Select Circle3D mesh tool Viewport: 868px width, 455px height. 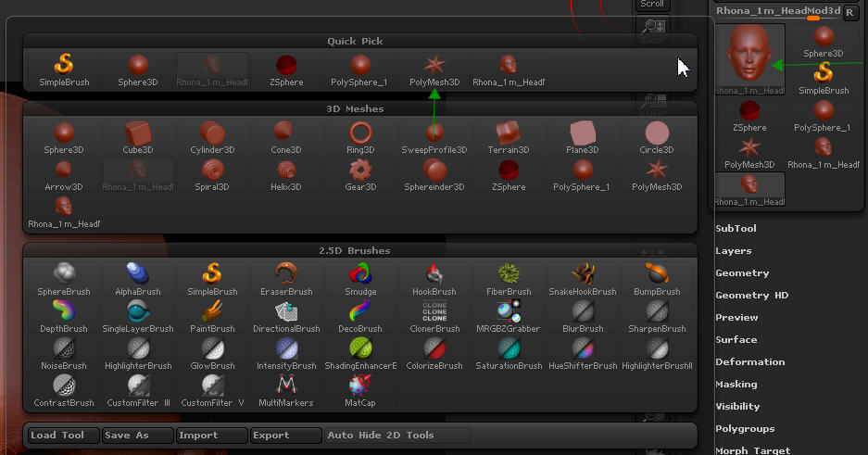tap(657, 138)
